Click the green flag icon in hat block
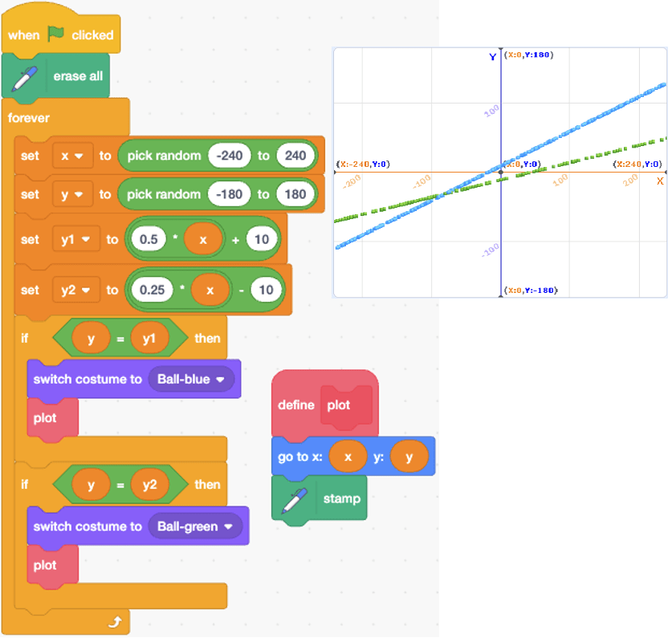Screen dimensions: 672x638 55,35
